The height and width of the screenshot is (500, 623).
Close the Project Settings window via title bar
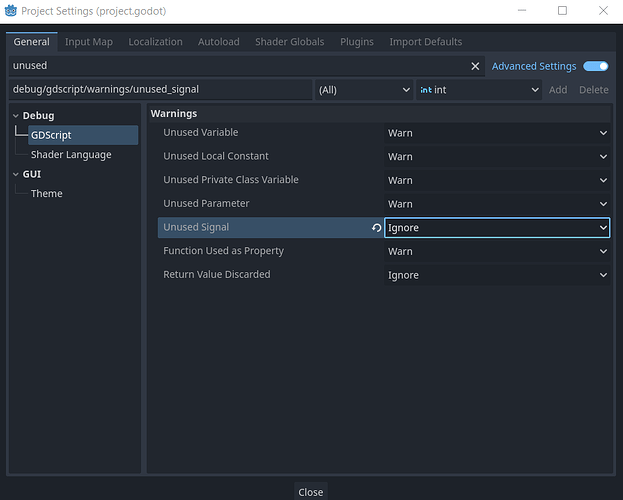603,11
